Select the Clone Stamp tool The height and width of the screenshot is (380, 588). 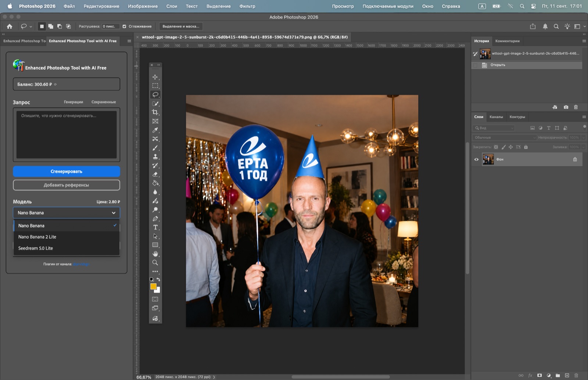(x=155, y=157)
